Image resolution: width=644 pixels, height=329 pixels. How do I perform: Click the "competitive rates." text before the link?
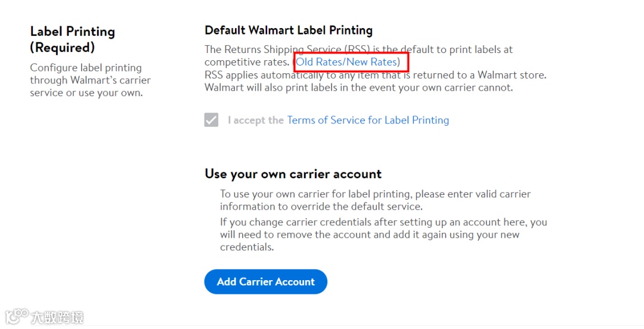click(x=247, y=62)
